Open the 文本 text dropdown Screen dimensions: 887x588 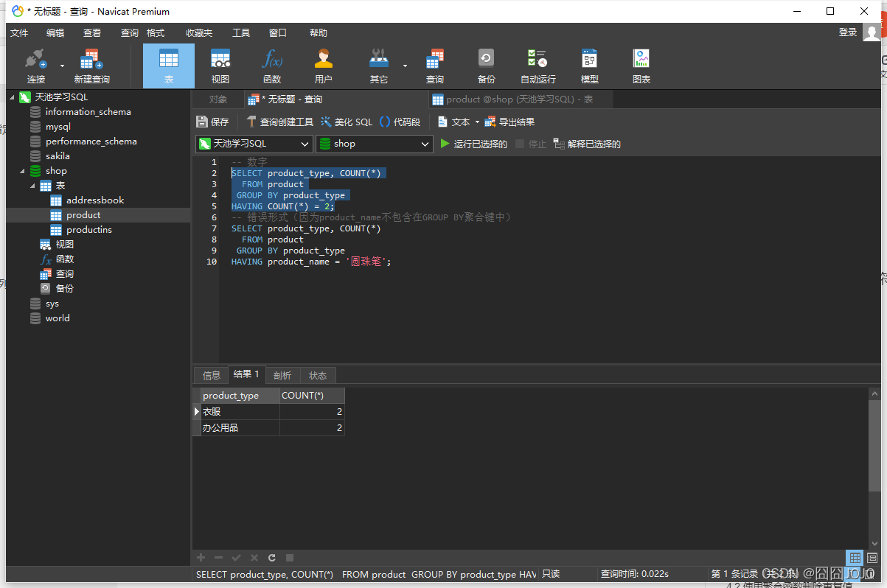click(459, 122)
